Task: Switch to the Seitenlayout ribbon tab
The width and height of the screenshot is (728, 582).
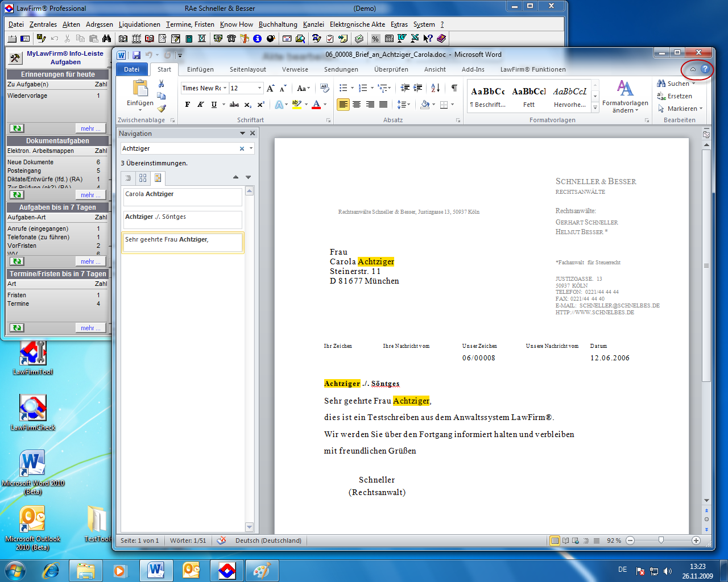Action: 247,69
